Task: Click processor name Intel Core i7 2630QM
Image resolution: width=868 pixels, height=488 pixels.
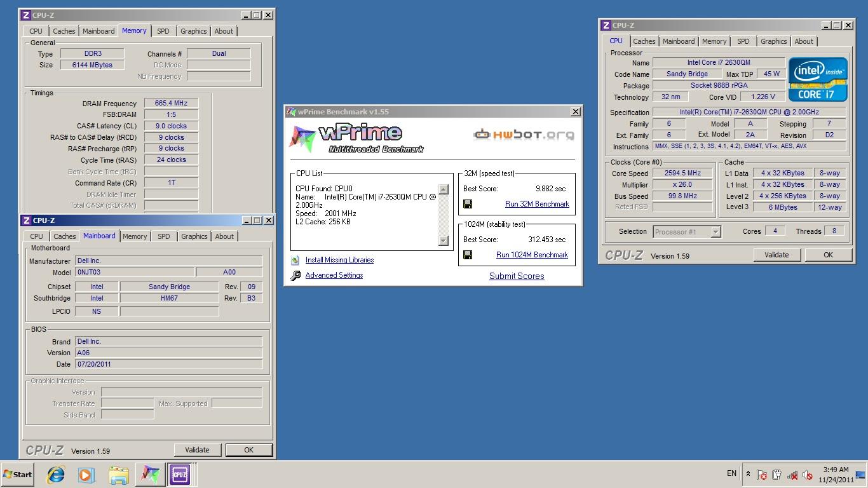Action: pyautogui.click(x=718, y=62)
